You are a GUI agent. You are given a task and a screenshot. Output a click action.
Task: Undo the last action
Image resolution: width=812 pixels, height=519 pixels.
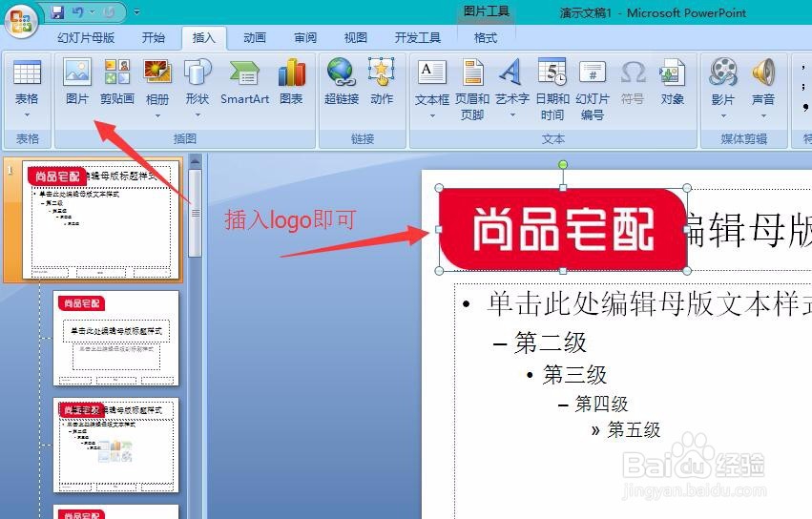(x=77, y=11)
